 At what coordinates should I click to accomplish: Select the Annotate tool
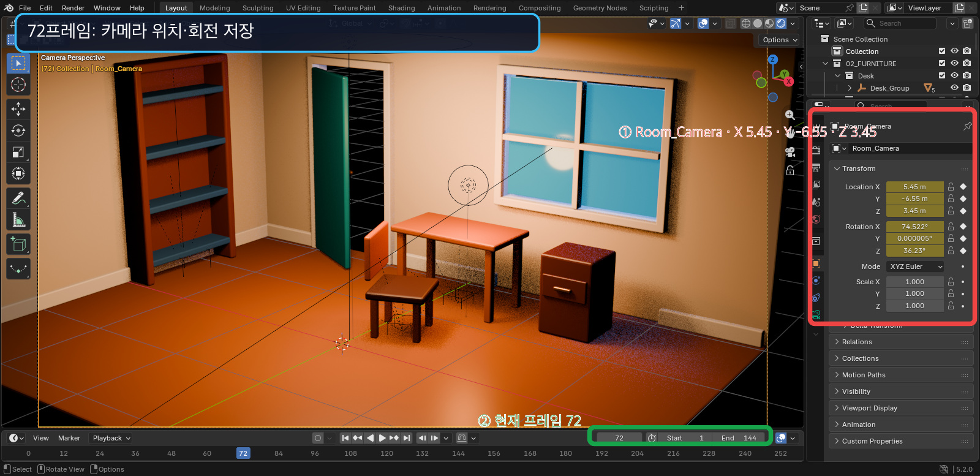(x=18, y=198)
